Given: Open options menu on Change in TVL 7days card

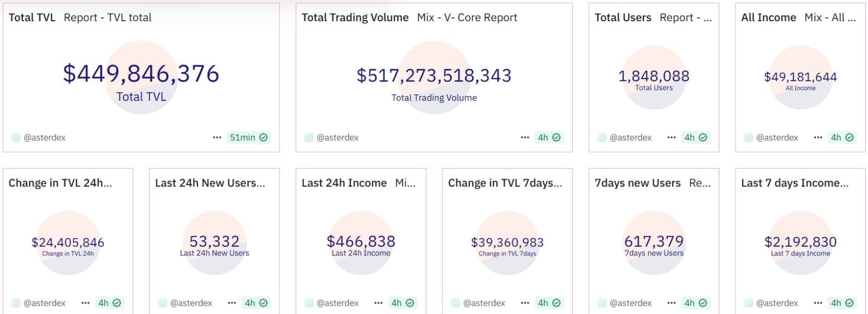Looking at the screenshot, I should 525,303.
